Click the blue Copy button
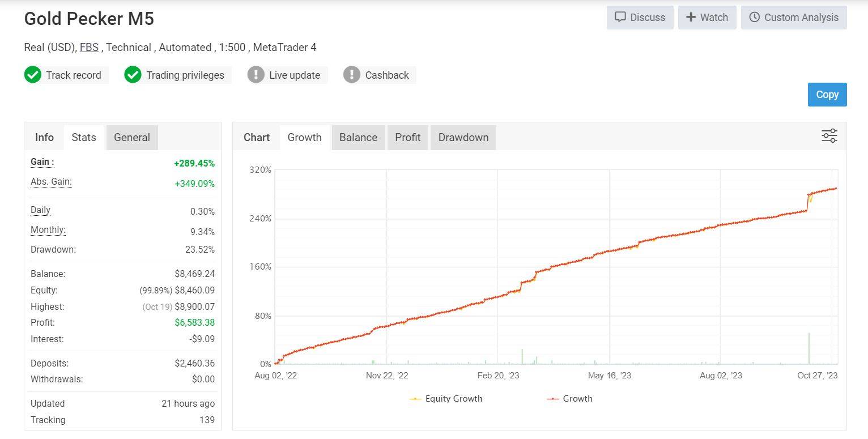The width and height of the screenshot is (868, 439). click(x=827, y=95)
